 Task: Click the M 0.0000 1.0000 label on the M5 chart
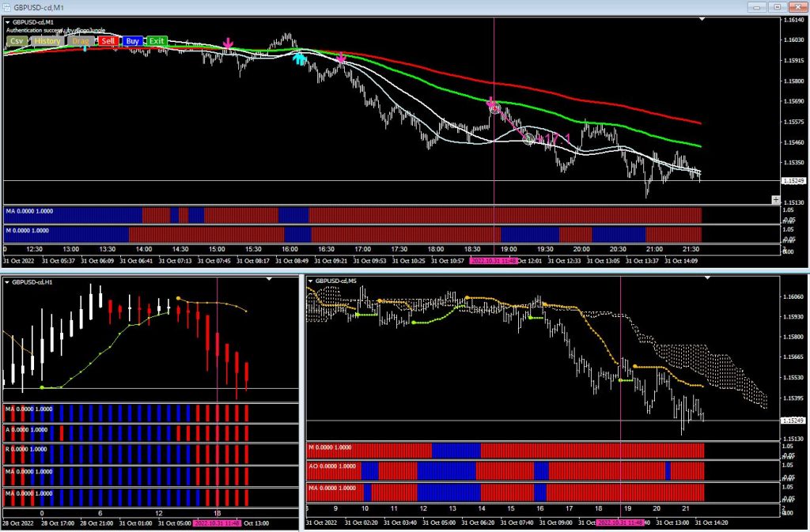point(330,448)
